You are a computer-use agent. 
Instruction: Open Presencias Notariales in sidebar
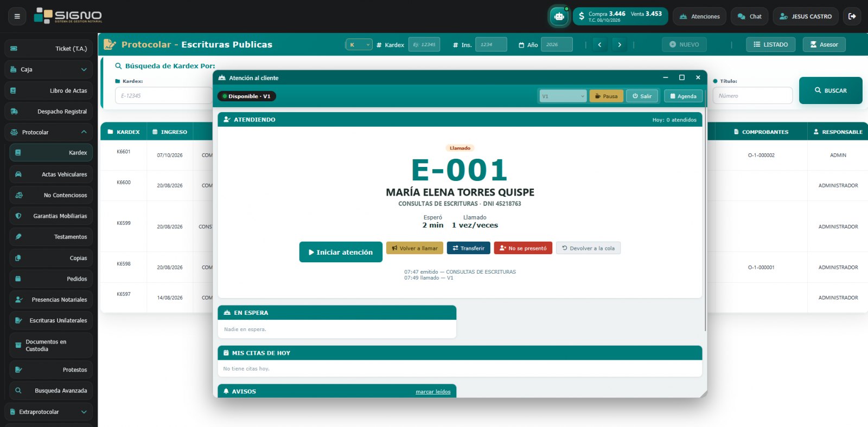51,300
